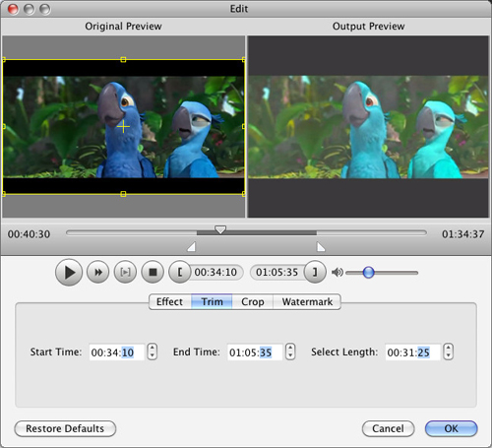Click the top-middle crop handle
Screen dimensions: 492x448
123,59
